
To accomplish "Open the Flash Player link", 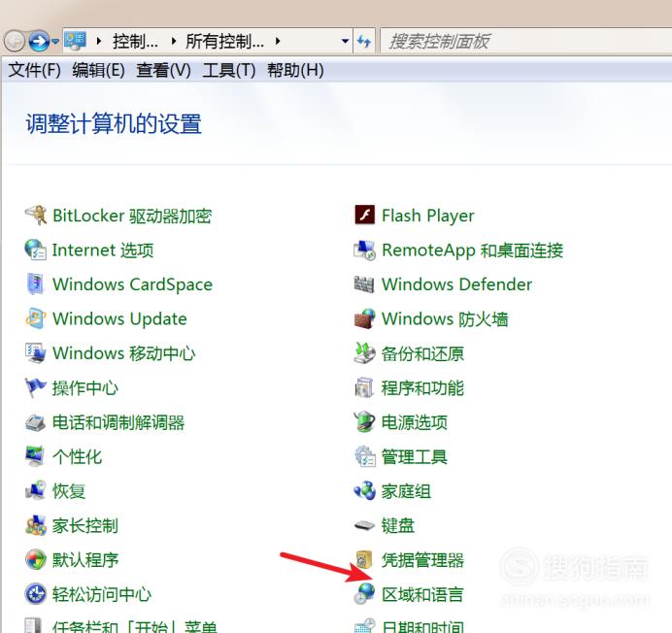I will [x=427, y=216].
